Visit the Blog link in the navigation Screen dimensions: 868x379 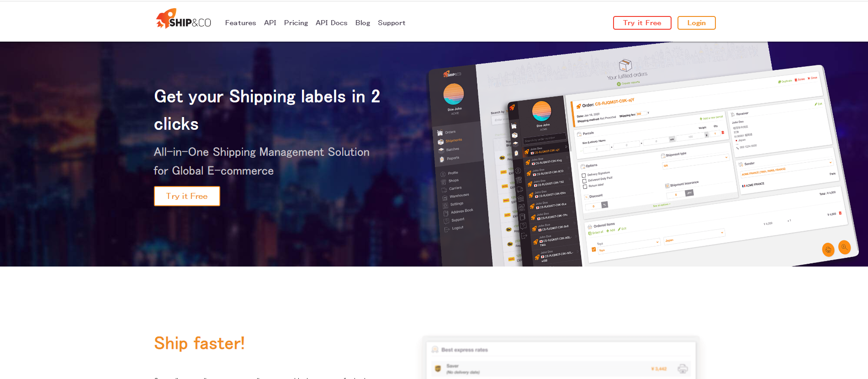point(363,23)
